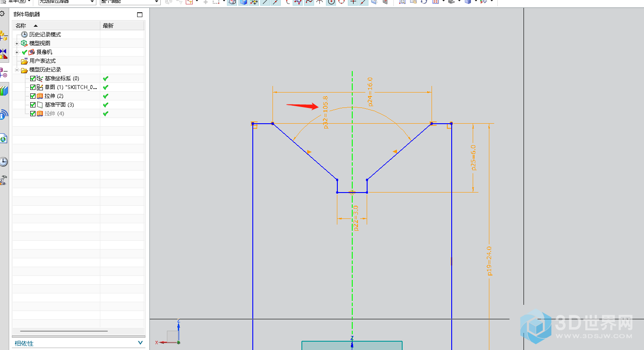Open the Assembly Navigator sidebar tab
644x350 pixels.
pyautogui.click(x=4, y=36)
